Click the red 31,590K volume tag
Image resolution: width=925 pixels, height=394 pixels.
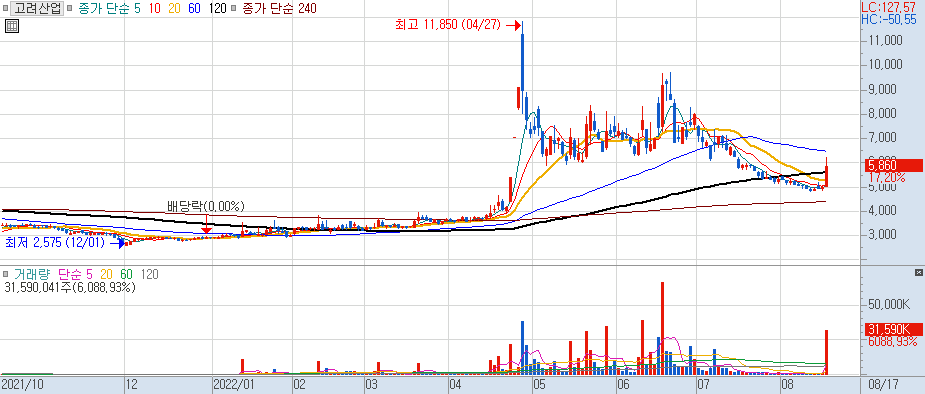click(x=893, y=329)
